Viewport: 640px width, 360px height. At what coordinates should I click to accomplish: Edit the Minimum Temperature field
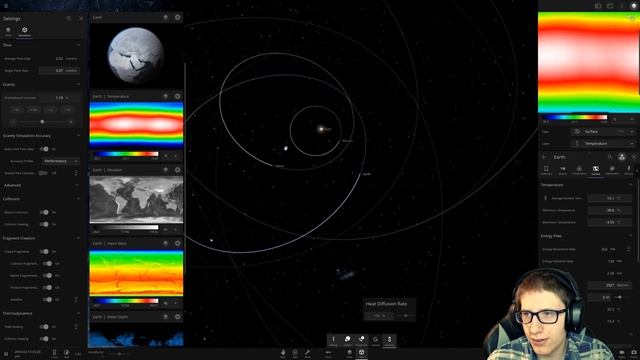[610, 210]
